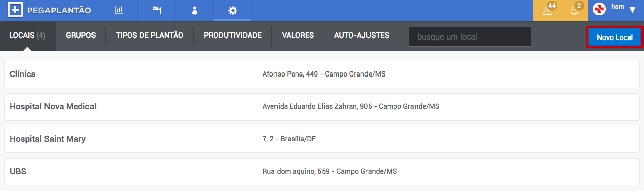Switch to the GRUPOS tab

point(81,35)
